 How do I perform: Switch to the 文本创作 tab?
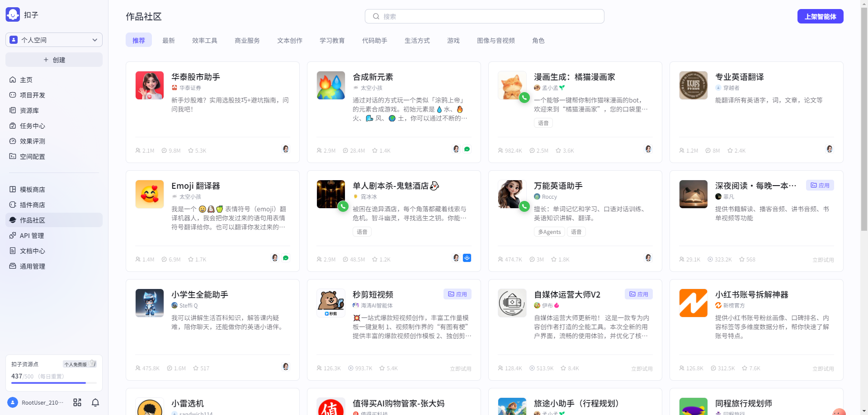pyautogui.click(x=290, y=40)
